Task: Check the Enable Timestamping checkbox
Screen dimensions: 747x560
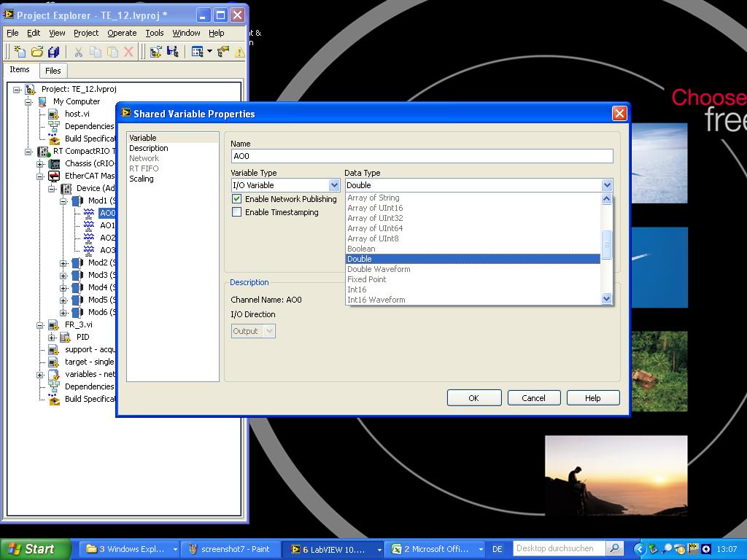Action: pyautogui.click(x=236, y=212)
